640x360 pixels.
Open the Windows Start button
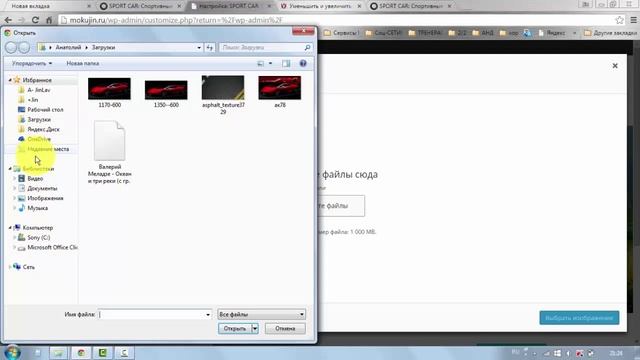tap(12, 352)
